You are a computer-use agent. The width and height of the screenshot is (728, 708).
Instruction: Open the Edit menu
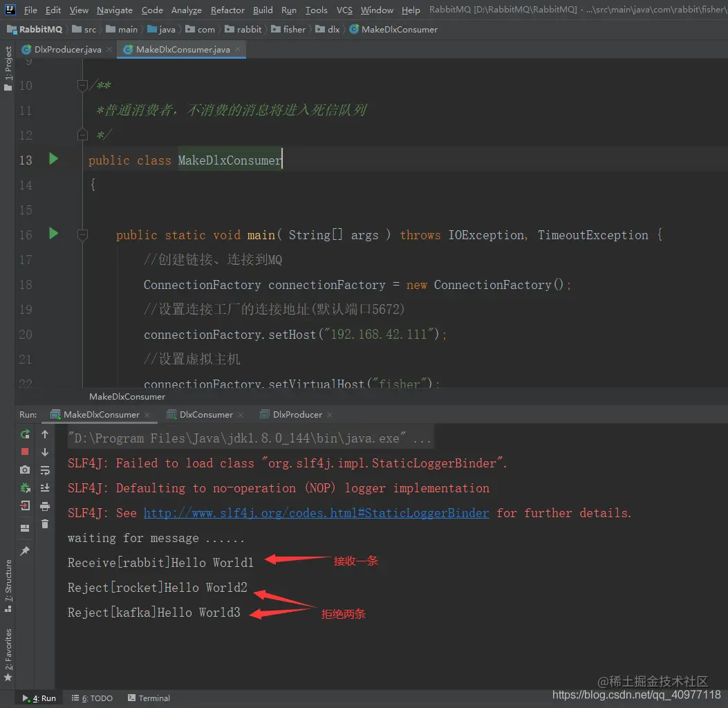click(x=53, y=10)
